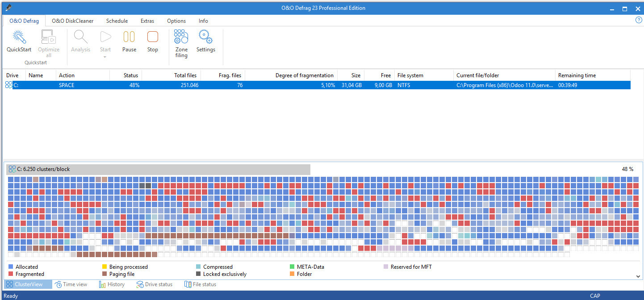The height and width of the screenshot is (300, 644).
Task: Click the Folder orange legend swatch
Action: [293, 274]
